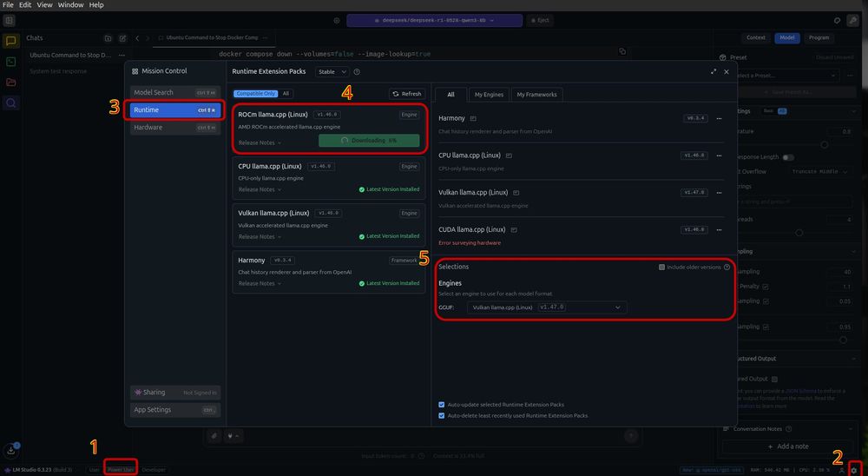This screenshot has height=476, width=868.
Task: Click the notes icon beside CUDA llama.cpp
Action: click(514, 230)
